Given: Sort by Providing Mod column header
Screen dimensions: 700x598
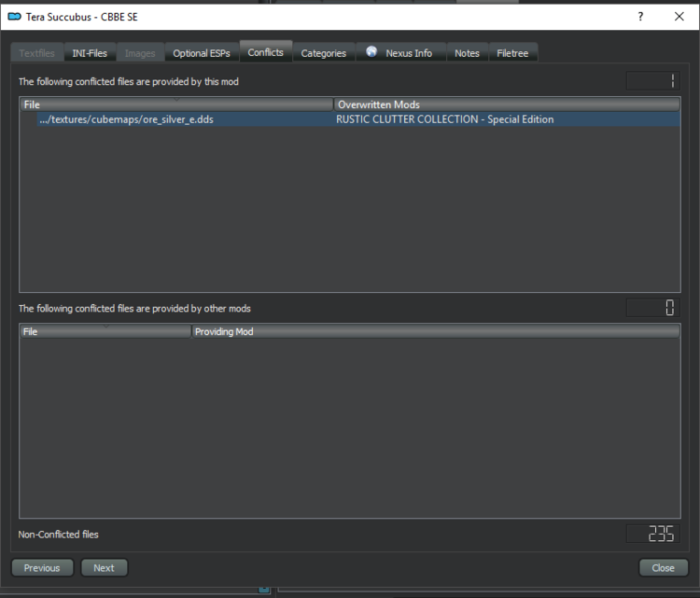Looking at the screenshot, I should [x=436, y=331].
